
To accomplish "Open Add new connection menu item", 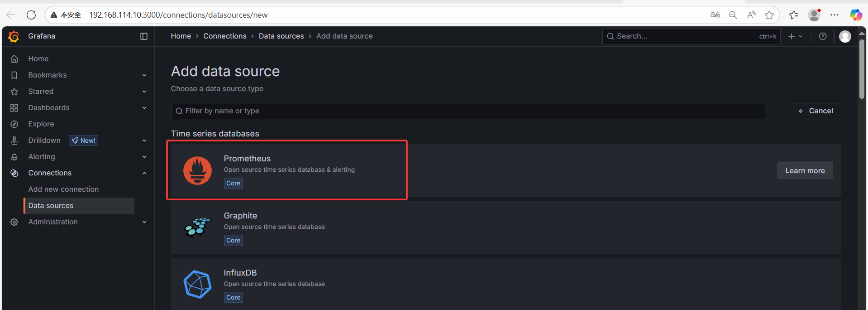I will tap(63, 189).
